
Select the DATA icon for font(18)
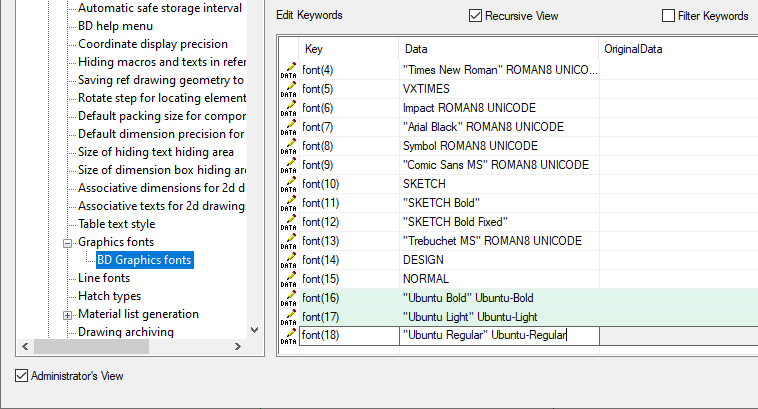(288, 336)
